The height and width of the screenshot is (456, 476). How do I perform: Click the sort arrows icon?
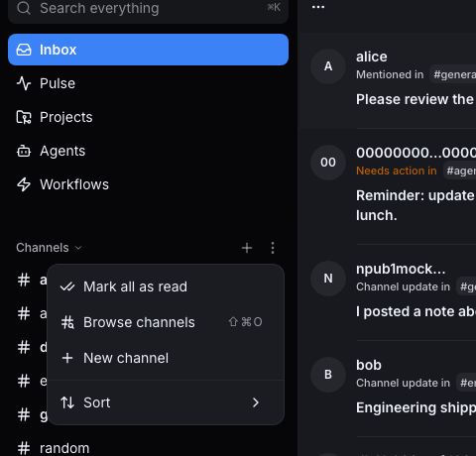[x=67, y=402]
